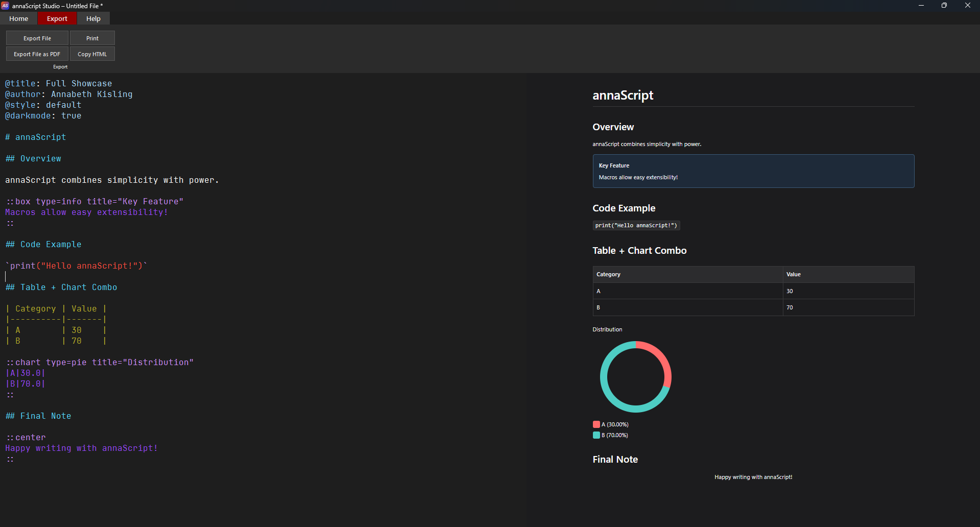This screenshot has height=527, width=980.
Task: Click the annaScript heading in preview
Action: pos(623,95)
